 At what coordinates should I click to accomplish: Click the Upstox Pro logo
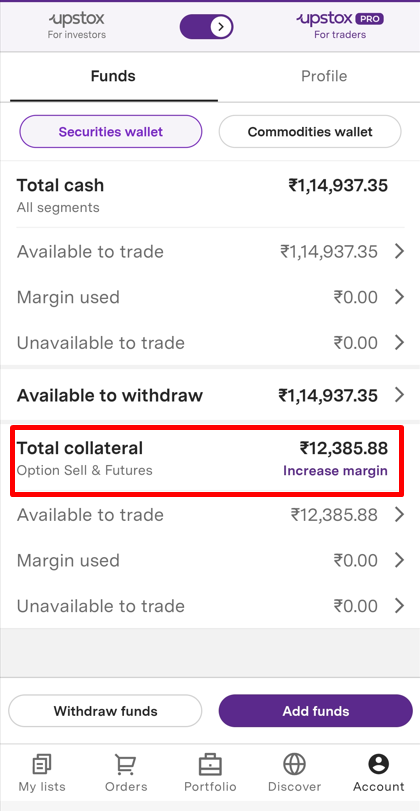tap(340, 26)
